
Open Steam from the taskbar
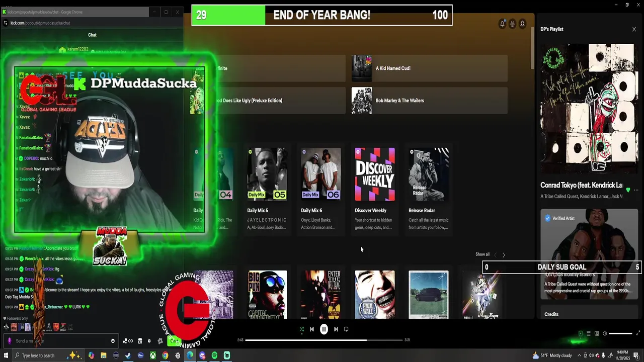128,355
